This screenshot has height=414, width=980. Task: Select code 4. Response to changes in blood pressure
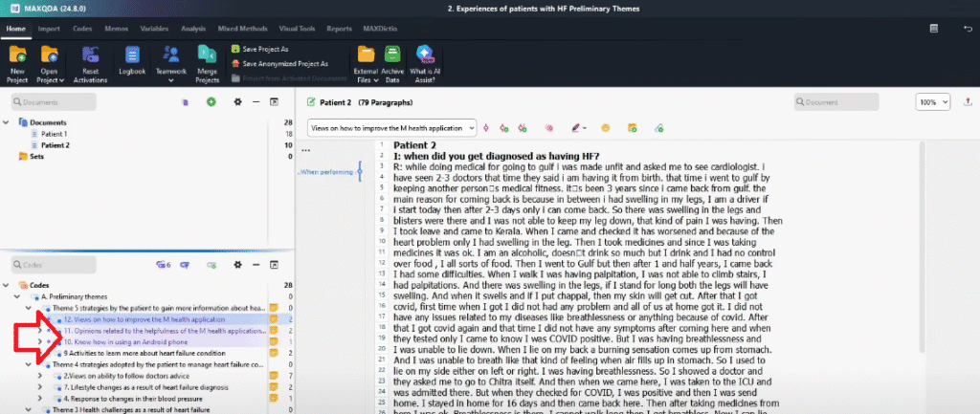tap(132, 399)
